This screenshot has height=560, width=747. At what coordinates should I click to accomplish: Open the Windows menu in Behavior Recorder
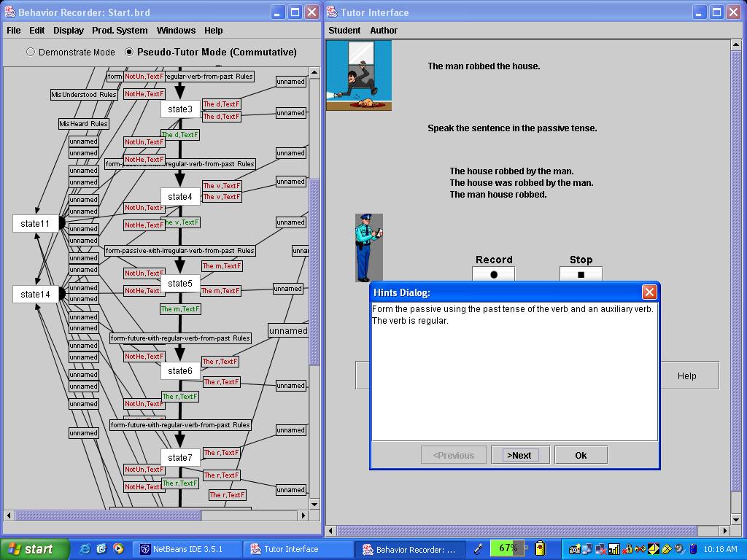pyautogui.click(x=176, y=31)
